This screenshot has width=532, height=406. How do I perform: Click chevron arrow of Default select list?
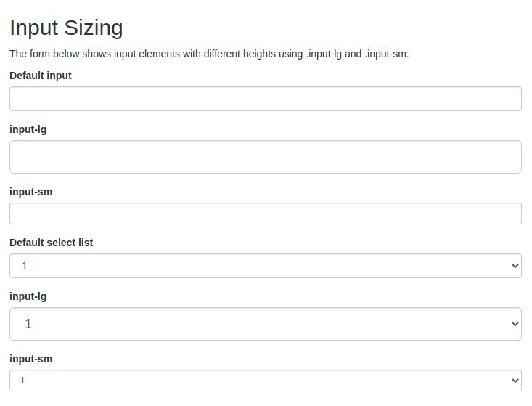[x=515, y=267]
